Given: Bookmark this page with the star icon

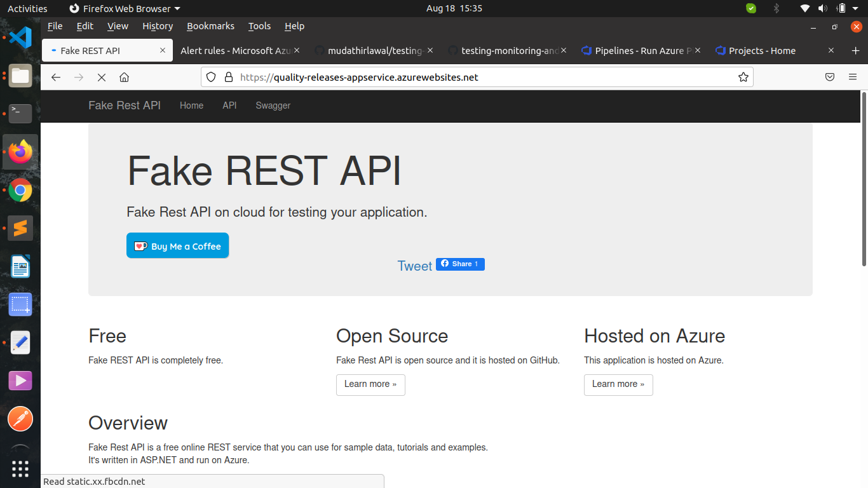Looking at the screenshot, I should [x=743, y=78].
